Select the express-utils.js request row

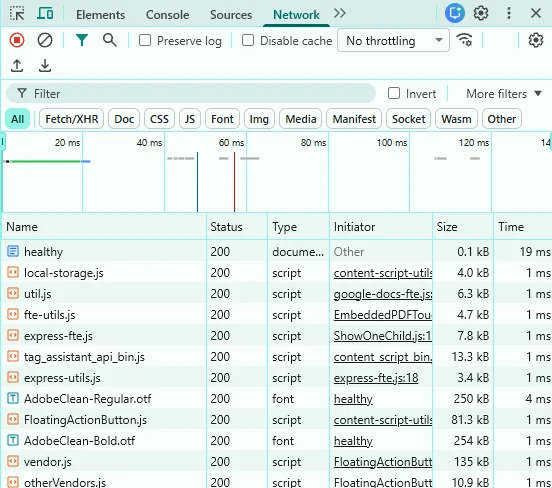point(276,377)
